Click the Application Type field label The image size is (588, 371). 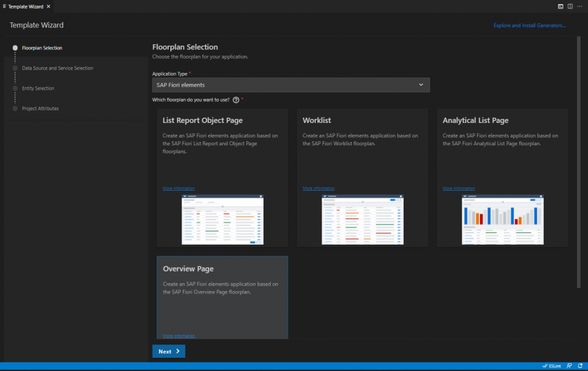(169, 74)
